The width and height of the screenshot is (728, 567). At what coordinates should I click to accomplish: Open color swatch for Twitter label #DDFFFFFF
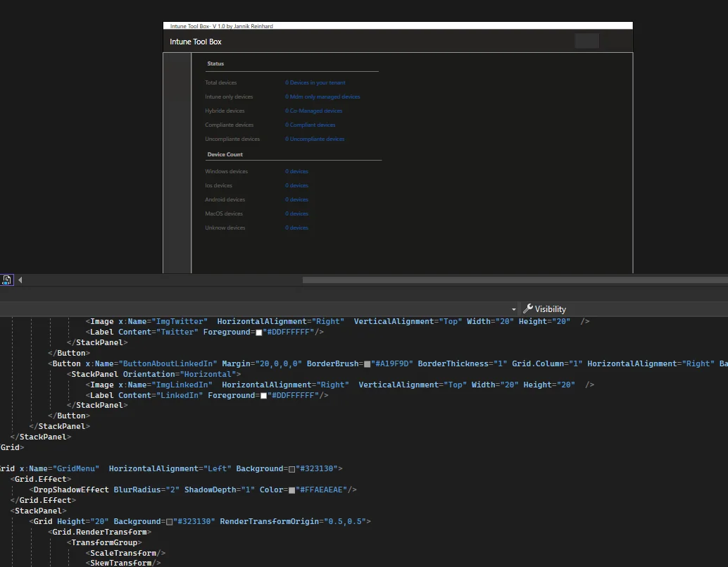coord(259,332)
